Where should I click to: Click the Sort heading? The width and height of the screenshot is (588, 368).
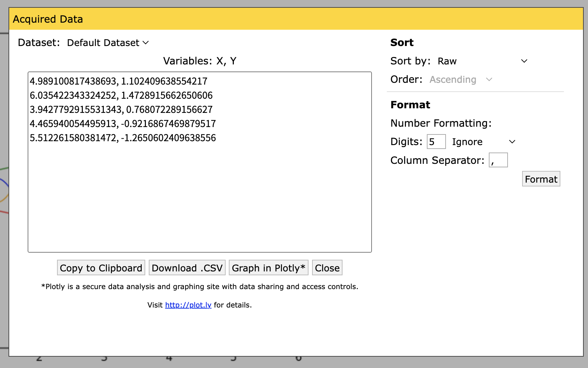(402, 43)
